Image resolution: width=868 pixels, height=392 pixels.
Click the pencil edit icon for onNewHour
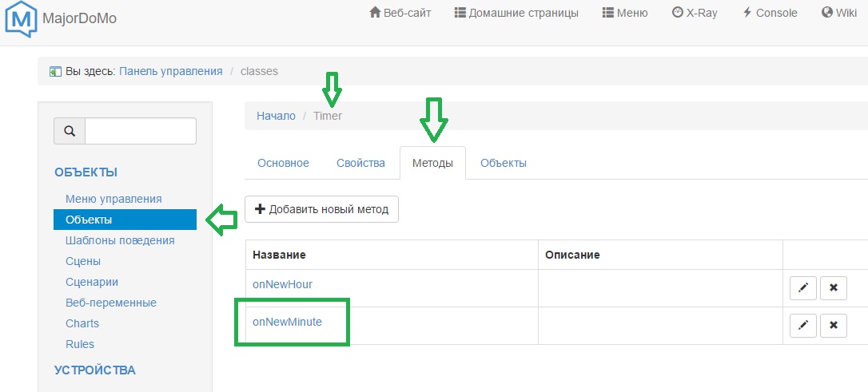point(803,288)
